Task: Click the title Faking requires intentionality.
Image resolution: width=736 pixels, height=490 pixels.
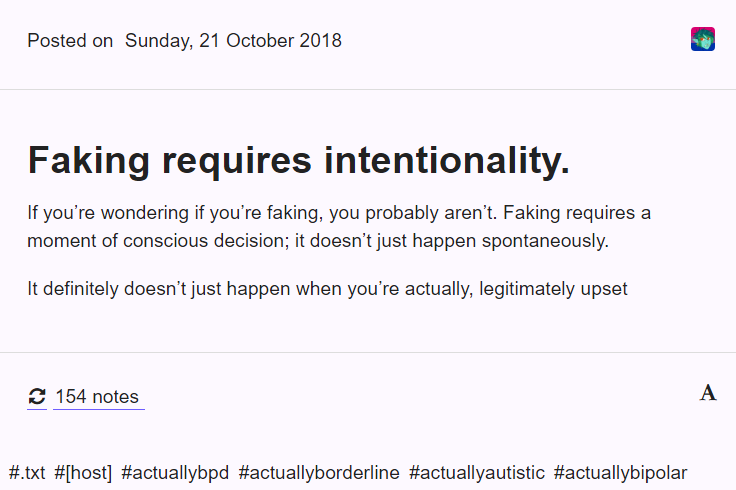Action: click(x=299, y=161)
